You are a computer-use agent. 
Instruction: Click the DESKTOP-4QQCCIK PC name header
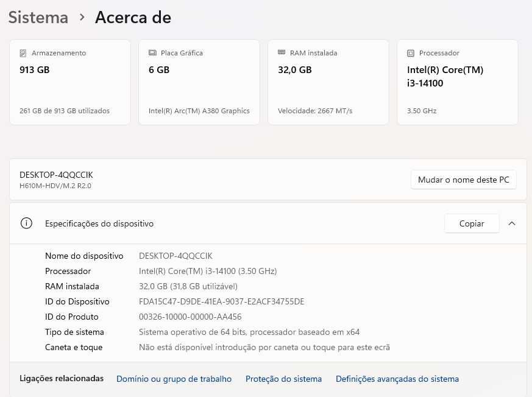56,175
